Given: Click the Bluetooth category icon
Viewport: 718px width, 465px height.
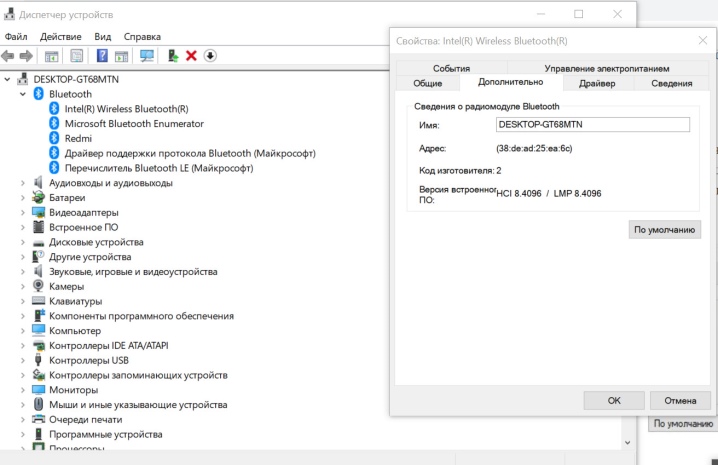Looking at the screenshot, I should pyautogui.click(x=38, y=94).
